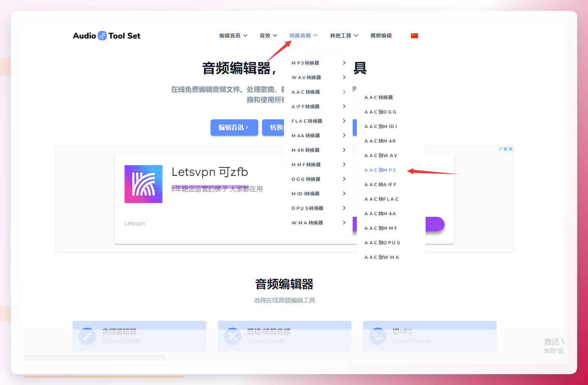Select WMA转换器 menu item
The height and width of the screenshot is (385, 588).
(307, 223)
